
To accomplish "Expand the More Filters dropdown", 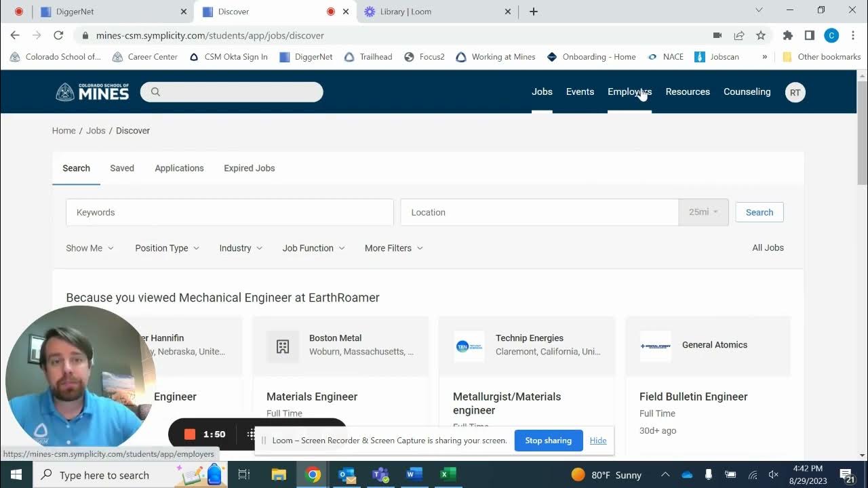I will [x=393, y=248].
